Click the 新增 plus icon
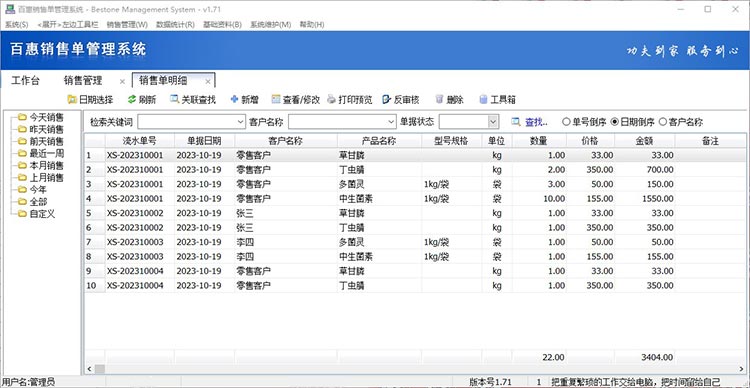This screenshot has width=750, height=388. (x=234, y=100)
